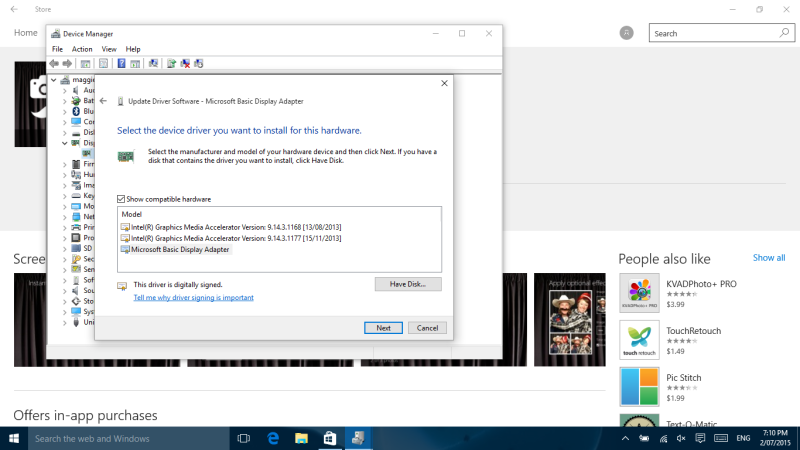800x450 pixels.
Task: Click Show all under People also like
Action: tap(769, 258)
